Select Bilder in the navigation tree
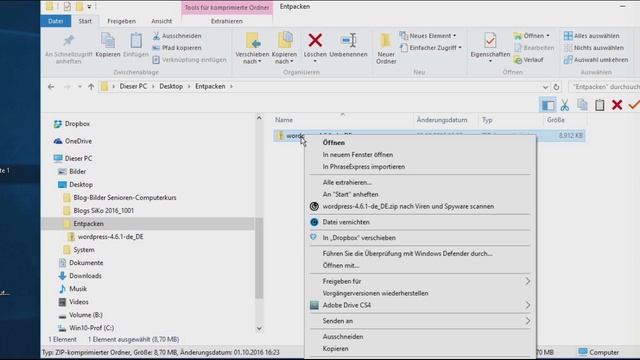 (77, 171)
